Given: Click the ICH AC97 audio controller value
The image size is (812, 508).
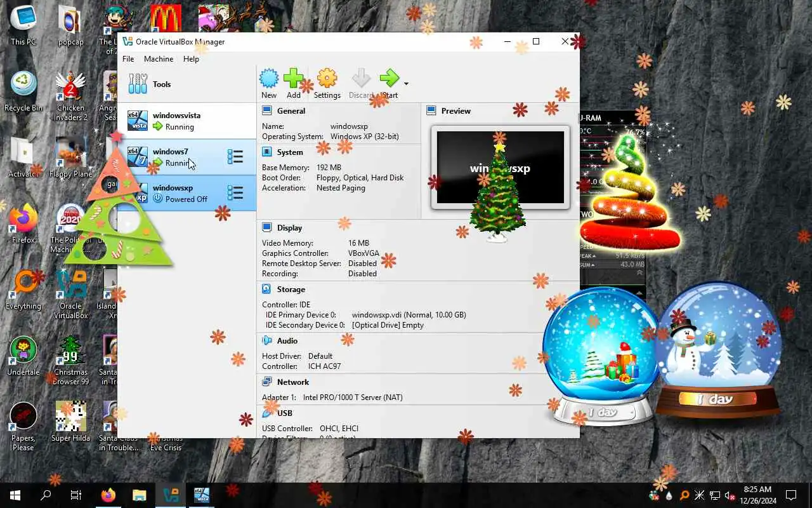Looking at the screenshot, I should (325, 366).
